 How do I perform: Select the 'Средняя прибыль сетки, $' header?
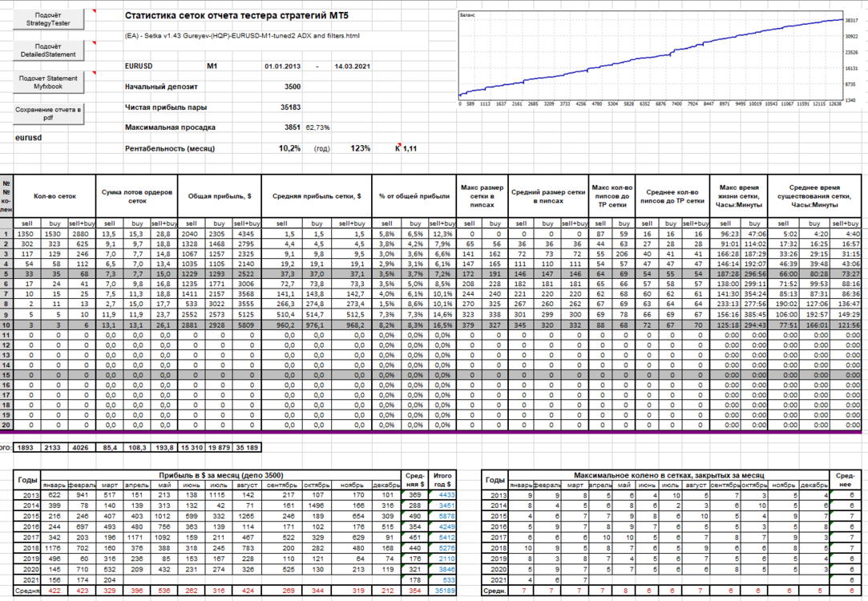click(x=317, y=196)
